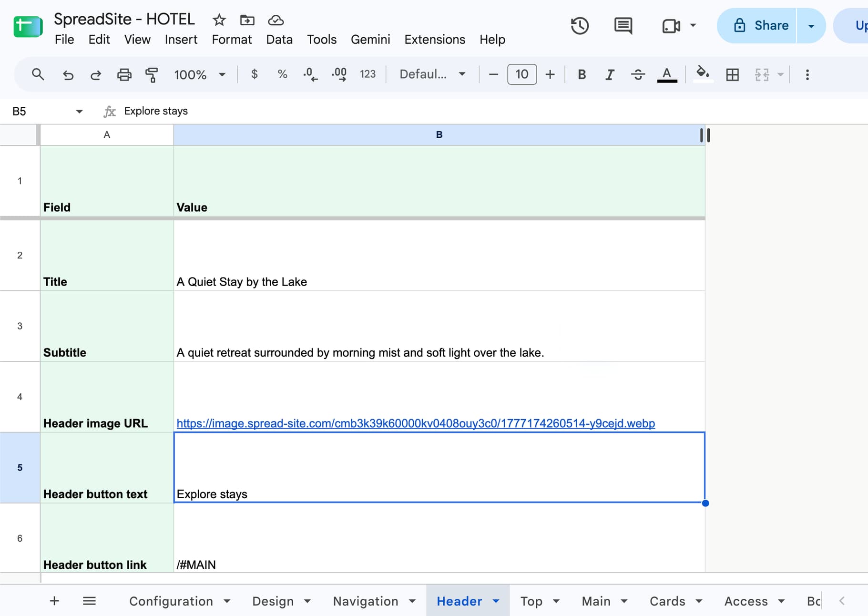Image resolution: width=868 pixels, height=616 pixels.
Task: Switch to the Navigation sheet tab
Action: (x=366, y=601)
